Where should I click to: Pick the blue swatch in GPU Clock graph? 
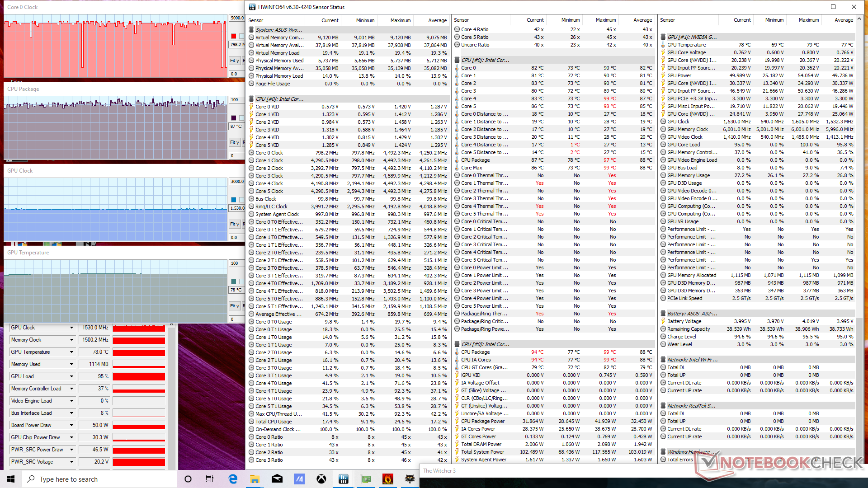[x=233, y=200]
